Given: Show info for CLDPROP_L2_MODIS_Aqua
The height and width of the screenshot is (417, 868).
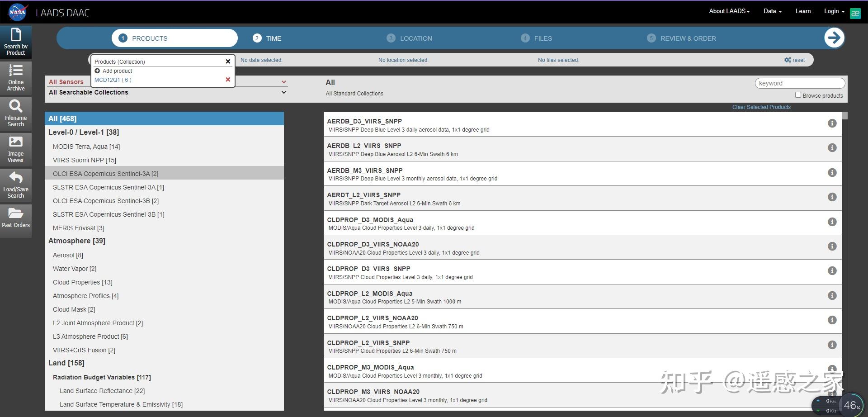Looking at the screenshot, I should (x=832, y=296).
